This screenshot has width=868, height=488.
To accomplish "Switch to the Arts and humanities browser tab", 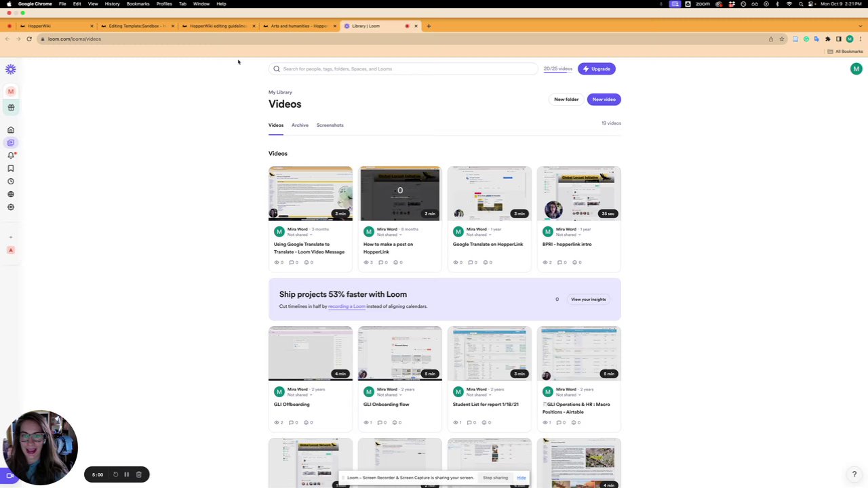I will point(299,26).
